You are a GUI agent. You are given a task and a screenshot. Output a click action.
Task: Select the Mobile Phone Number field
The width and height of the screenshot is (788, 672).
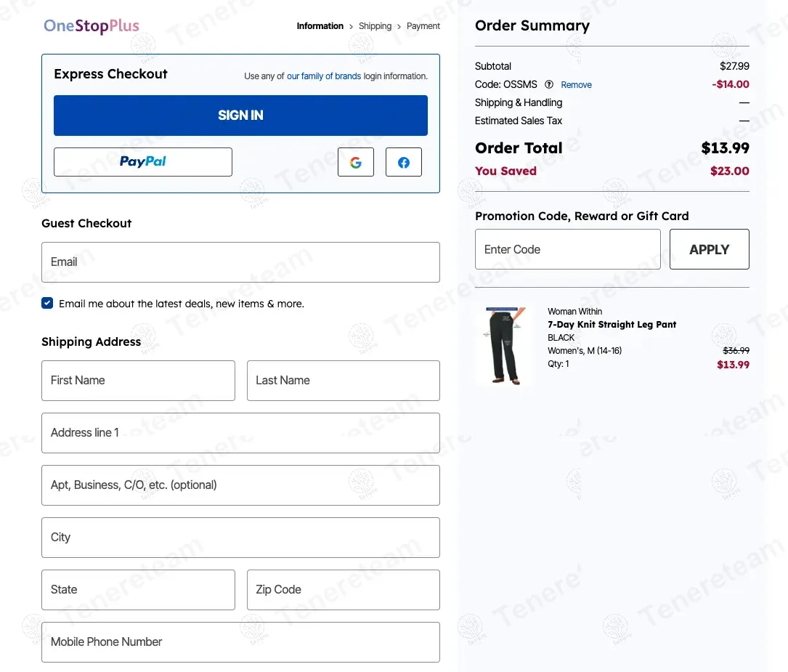(240, 642)
